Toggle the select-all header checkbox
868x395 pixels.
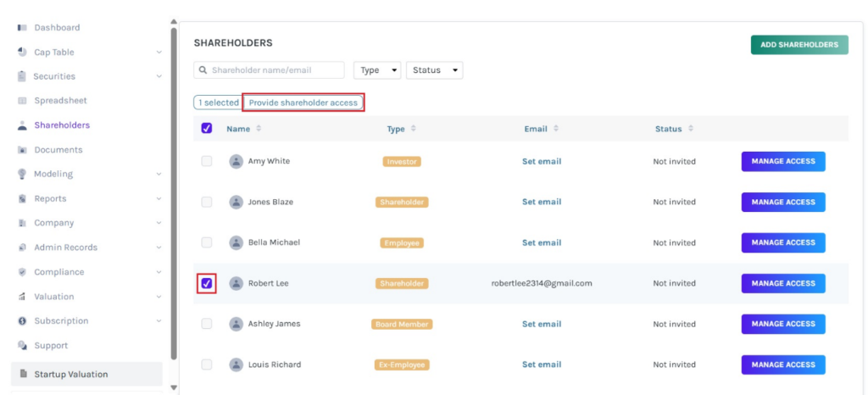pos(207,129)
